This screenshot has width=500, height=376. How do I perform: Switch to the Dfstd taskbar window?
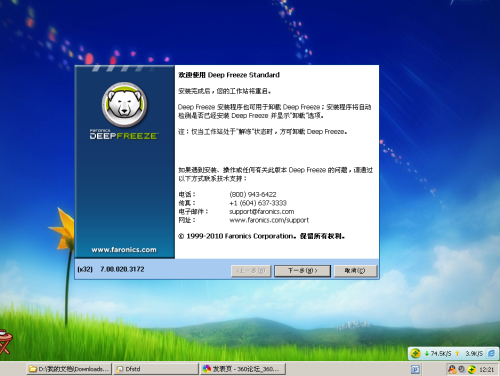point(156,369)
